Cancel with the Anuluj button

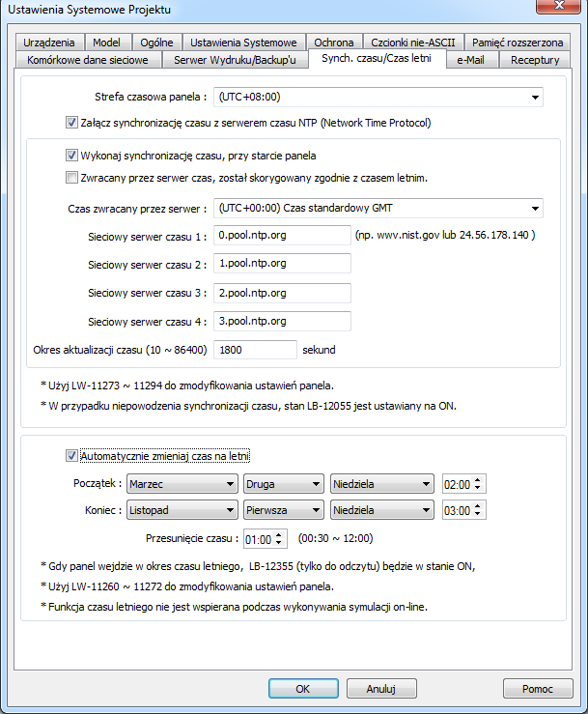pyautogui.click(x=381, y=689)
